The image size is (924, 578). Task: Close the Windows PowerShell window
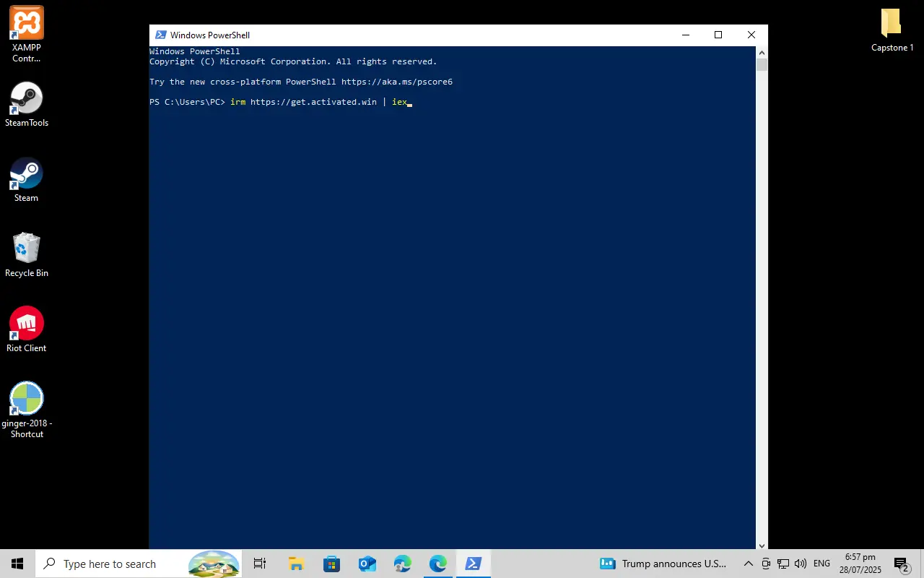tap(751, 35)
